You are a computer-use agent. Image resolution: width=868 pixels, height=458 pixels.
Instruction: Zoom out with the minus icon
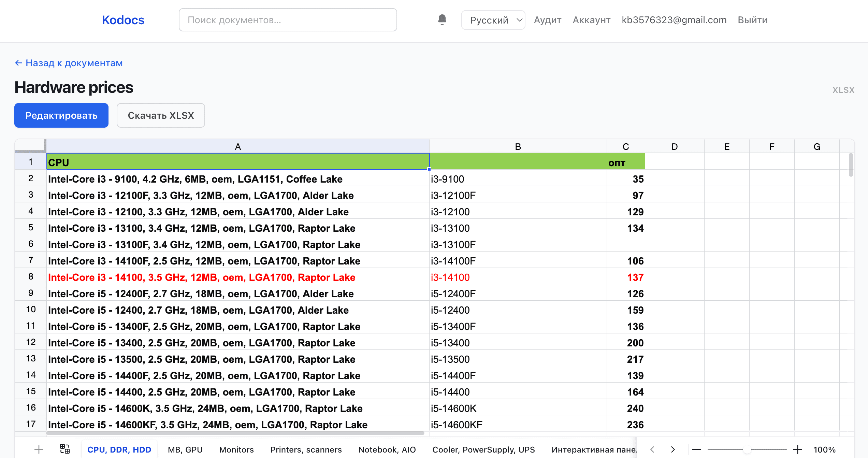697,449
